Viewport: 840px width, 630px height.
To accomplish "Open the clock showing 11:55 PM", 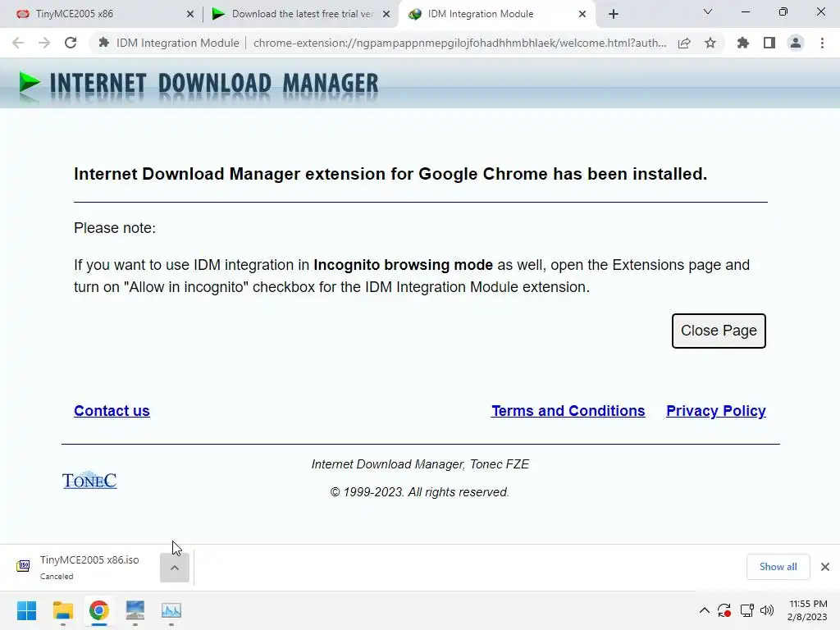I will click(807, 610).
